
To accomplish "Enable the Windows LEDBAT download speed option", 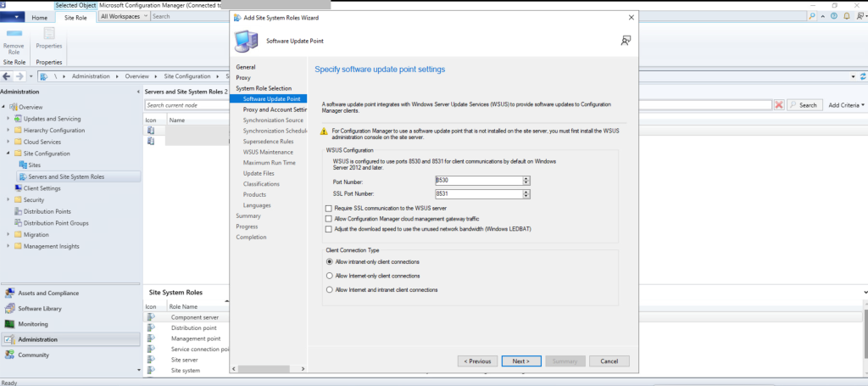I will tap(329, 229).
